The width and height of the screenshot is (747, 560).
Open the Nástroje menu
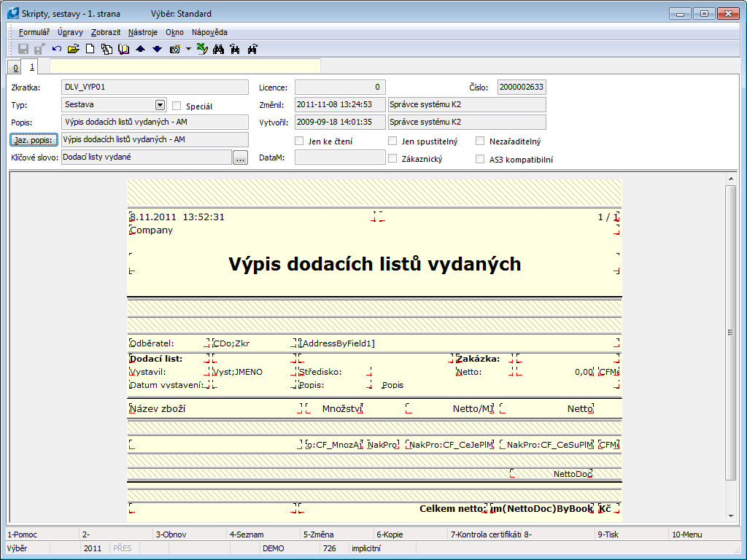142,32
